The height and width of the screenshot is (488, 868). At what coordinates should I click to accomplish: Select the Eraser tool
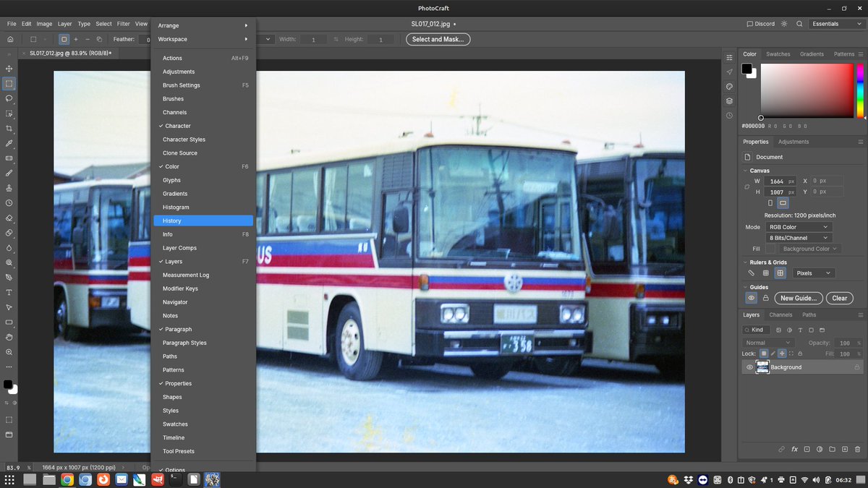pyautogui.click(x=9, y=218)
